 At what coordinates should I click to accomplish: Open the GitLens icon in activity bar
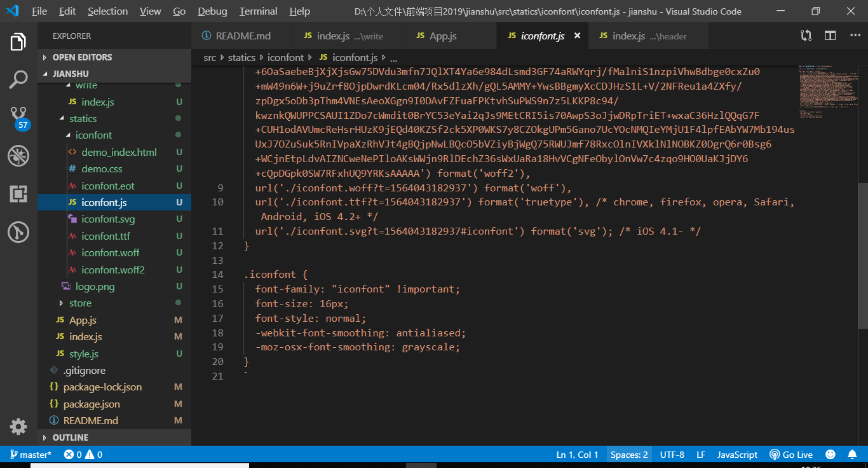tap(18, 232)
